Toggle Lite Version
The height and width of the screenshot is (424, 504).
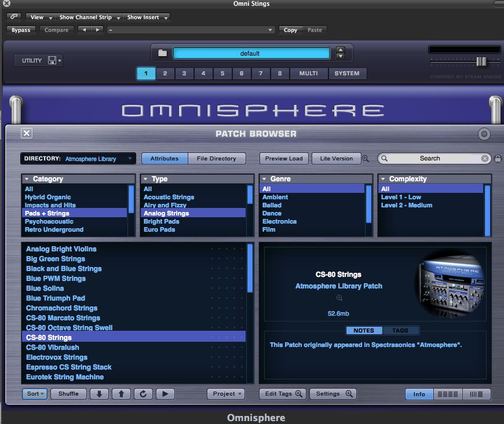[336, 159]
